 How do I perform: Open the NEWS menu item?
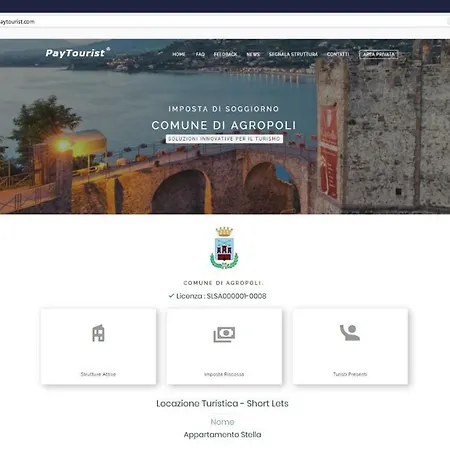[x=253, y=54]
